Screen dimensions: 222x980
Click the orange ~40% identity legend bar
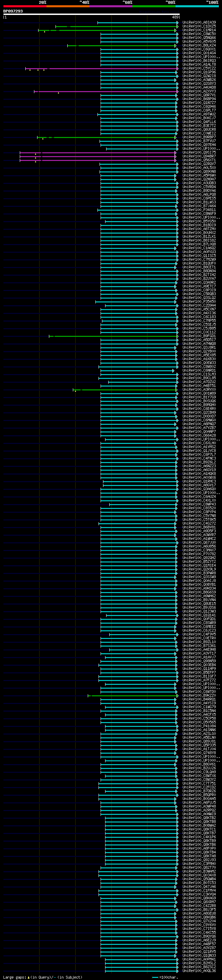click(x=68, y=6)
